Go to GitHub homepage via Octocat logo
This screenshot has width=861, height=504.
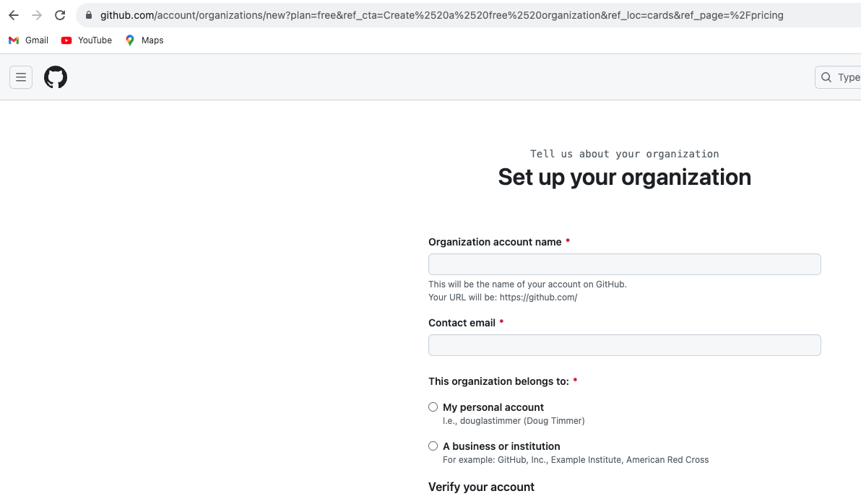pos(56,77)
